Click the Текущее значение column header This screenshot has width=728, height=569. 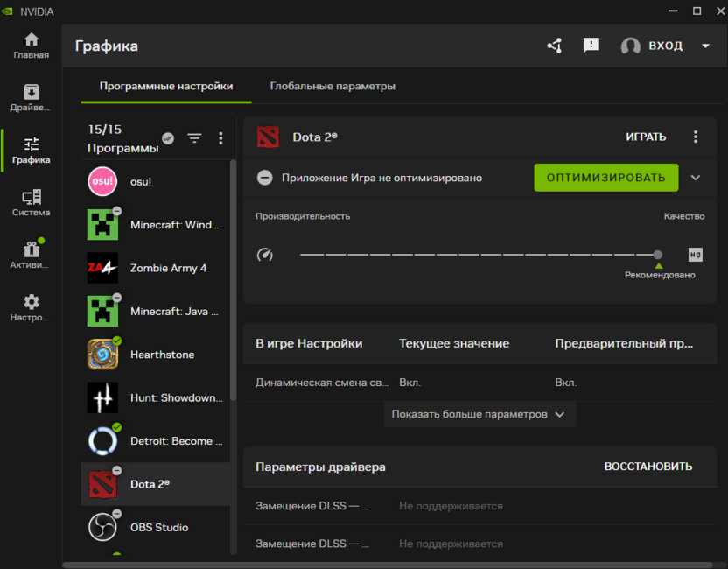(x=454, y=343)
